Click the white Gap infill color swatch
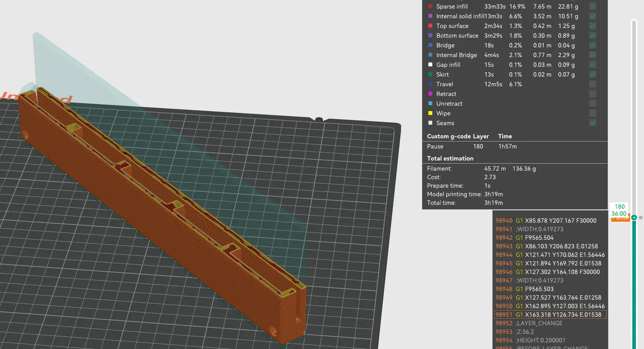Screen dimensions: 644x349 click(430, 65)
